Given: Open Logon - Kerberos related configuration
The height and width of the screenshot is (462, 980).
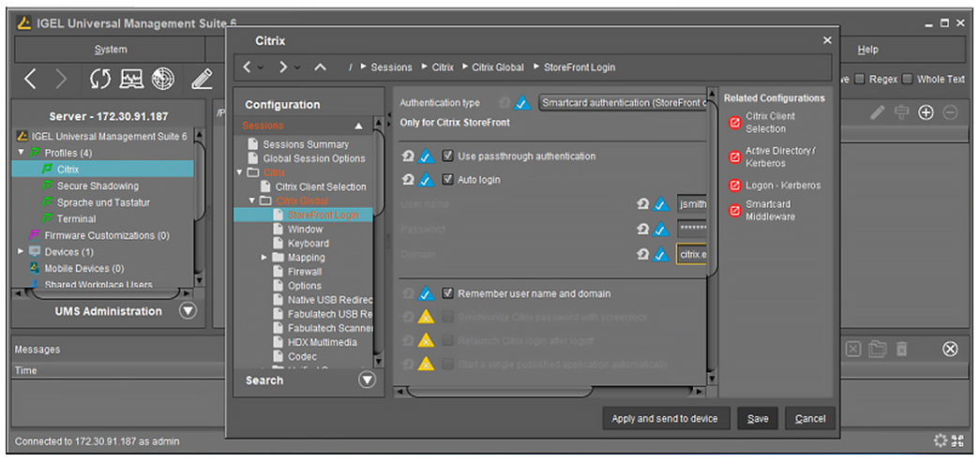Looking at the screenshot, I should (x=783, y=186).
